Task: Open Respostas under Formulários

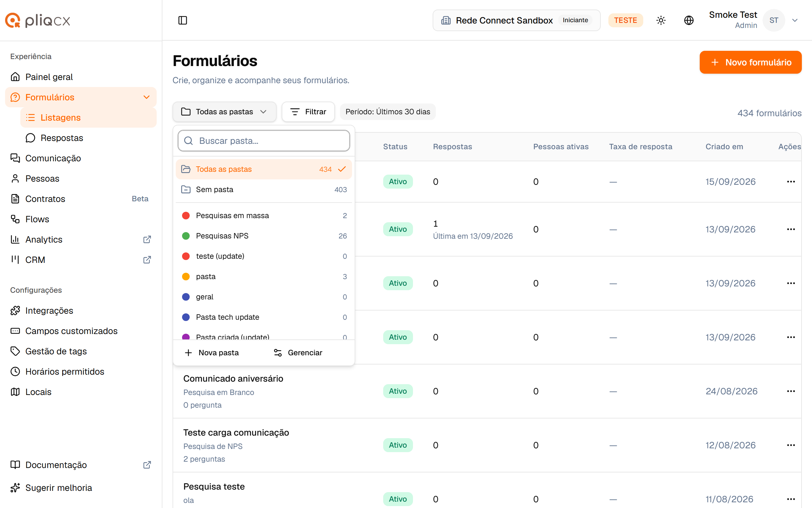Action: 88,138
